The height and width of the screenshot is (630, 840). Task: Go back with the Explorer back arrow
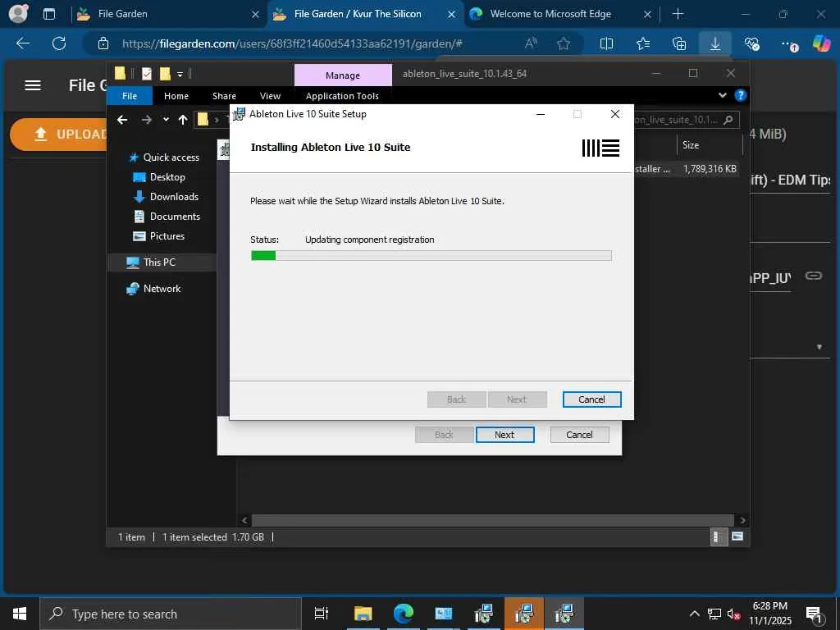(122, 120)
